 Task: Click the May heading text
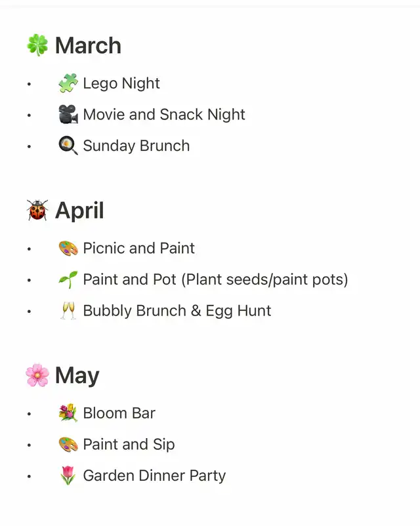[x=77, y=376]
